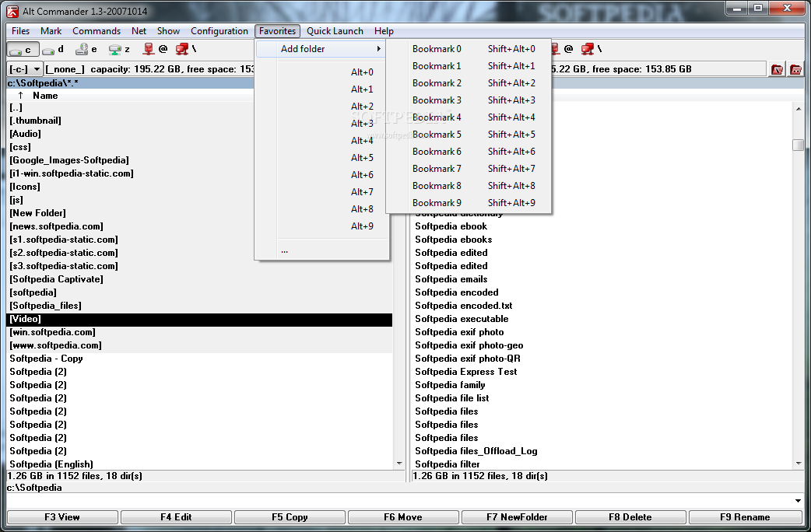Choose Bookmark 0 in Add folder submenu
This screenshot has width=811, height=532.
469,48
